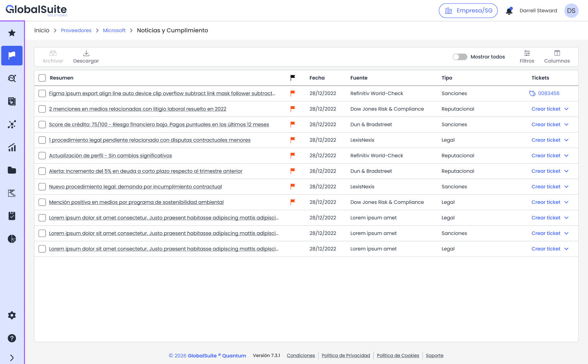Select the Alerta: Incremento del 5% checkbox

[42, 171]
